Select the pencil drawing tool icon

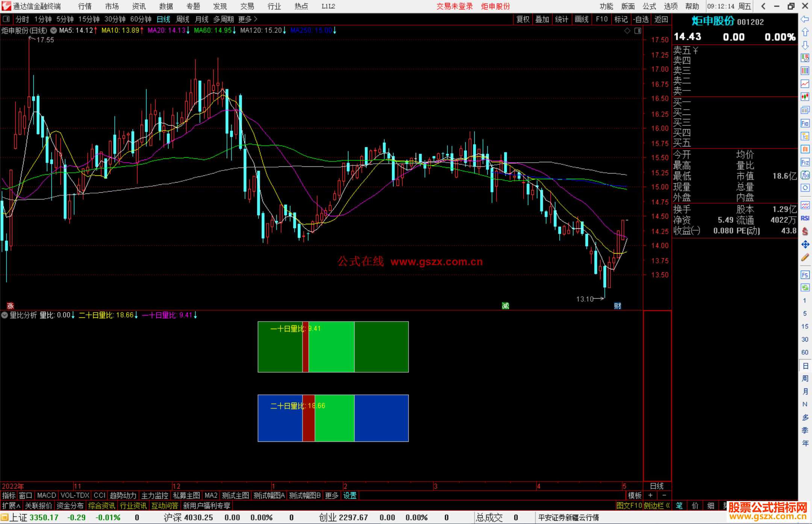pos(805,258)
